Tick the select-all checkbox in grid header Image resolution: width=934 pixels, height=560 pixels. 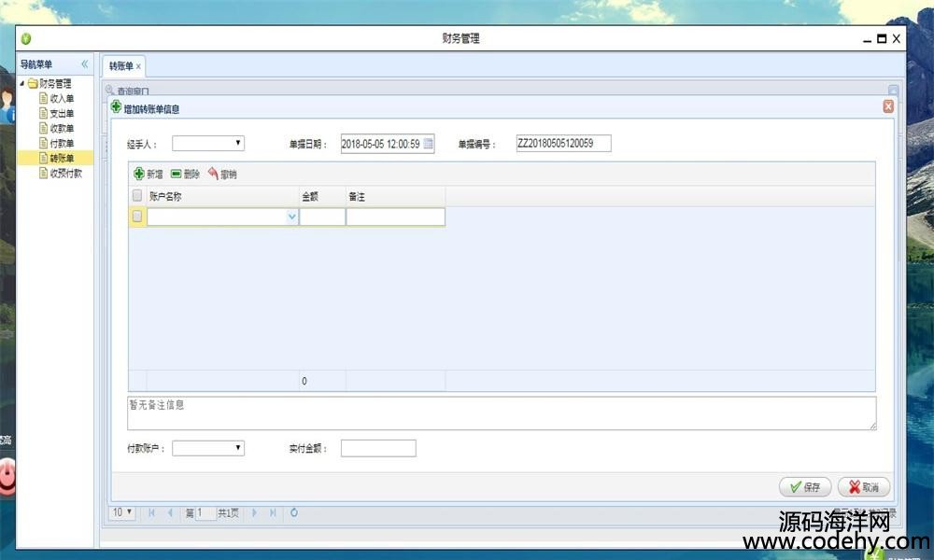[x=137, y=196]
